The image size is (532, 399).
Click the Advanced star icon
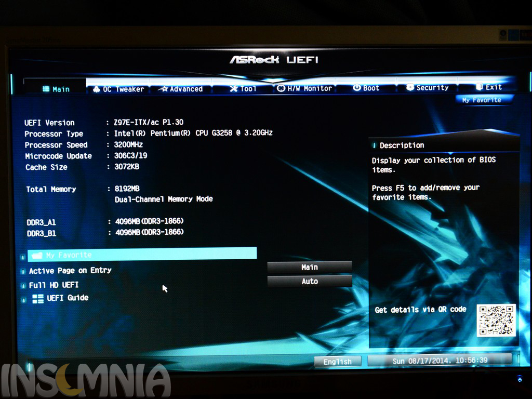pyautogui.click(x=164, y=89)
